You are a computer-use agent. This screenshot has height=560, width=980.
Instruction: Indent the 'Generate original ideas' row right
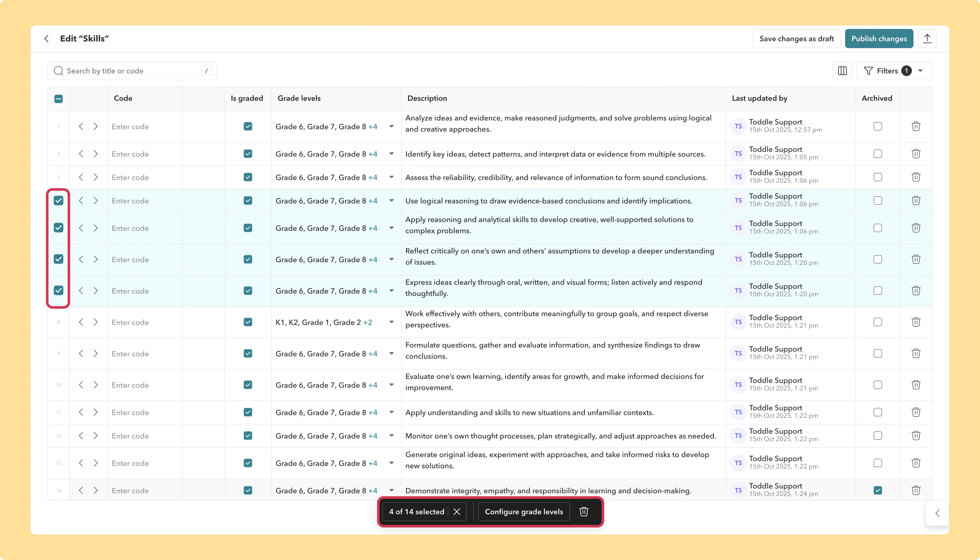coord(96,463)
